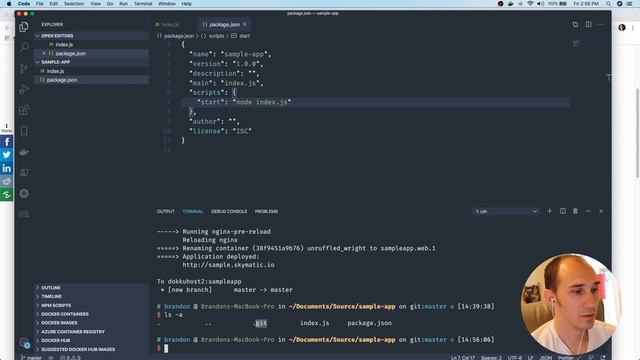The width and height of the screenshot is (640, 360).
Task: Click Twitter share icon
Action: click(7, 155)
